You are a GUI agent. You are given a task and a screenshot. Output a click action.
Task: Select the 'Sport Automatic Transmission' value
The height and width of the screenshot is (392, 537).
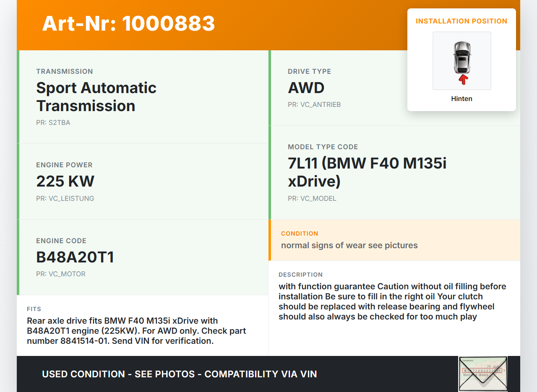coord(96,96)
